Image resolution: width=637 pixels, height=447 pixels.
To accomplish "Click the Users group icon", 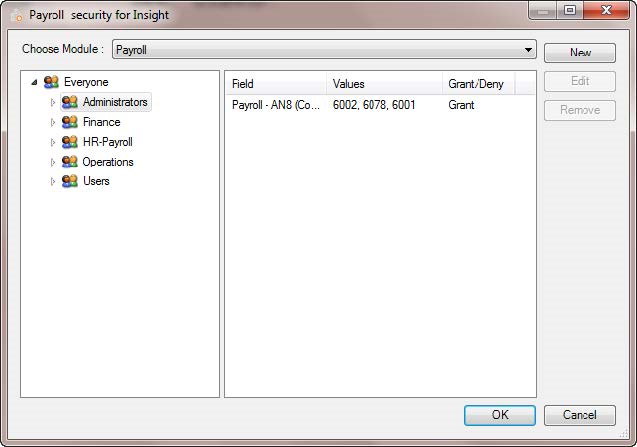I will (x=70, y=181).
